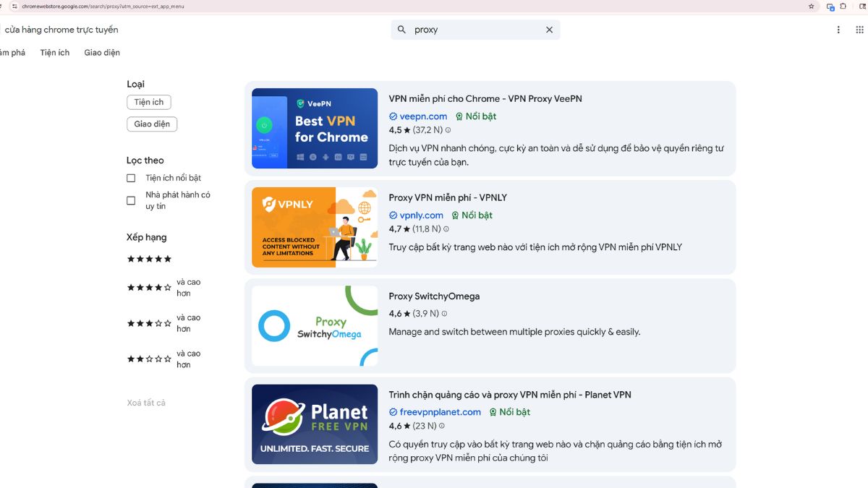This screenshot has width=868, height=488.
Task: Click the info icon beside SwitchyOmega rating
Action: coord(444,314)
